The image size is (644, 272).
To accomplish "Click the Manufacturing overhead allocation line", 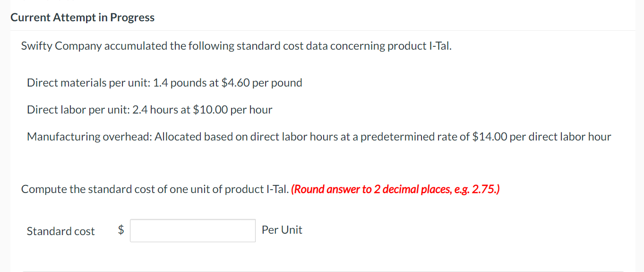I will [x=319, y=137].
